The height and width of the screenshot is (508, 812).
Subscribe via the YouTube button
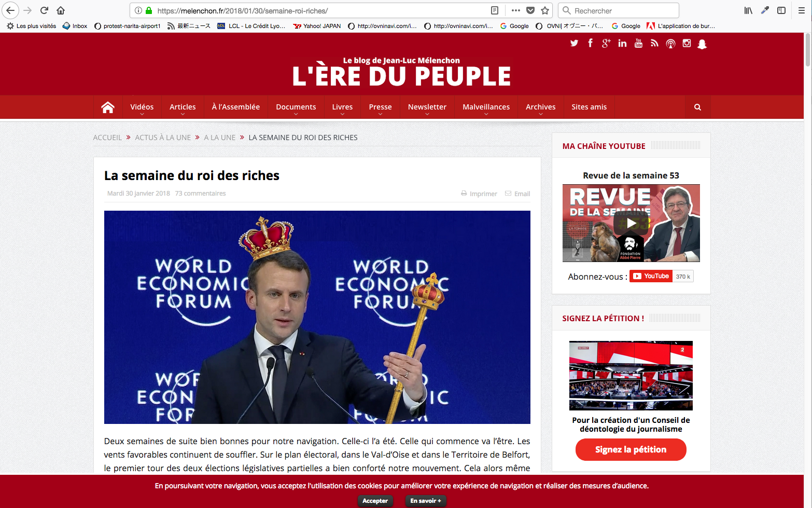click(651, 276)
